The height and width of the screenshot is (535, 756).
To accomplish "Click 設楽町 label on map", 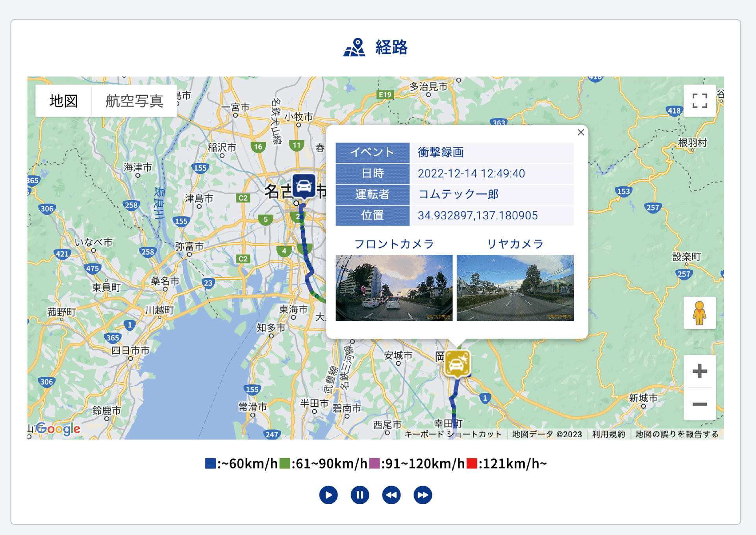I will 687,257.
